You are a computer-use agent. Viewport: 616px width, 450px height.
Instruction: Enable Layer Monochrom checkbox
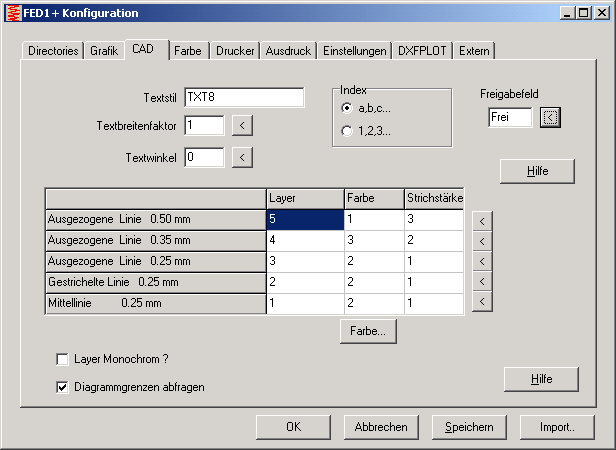pos(63,358)
